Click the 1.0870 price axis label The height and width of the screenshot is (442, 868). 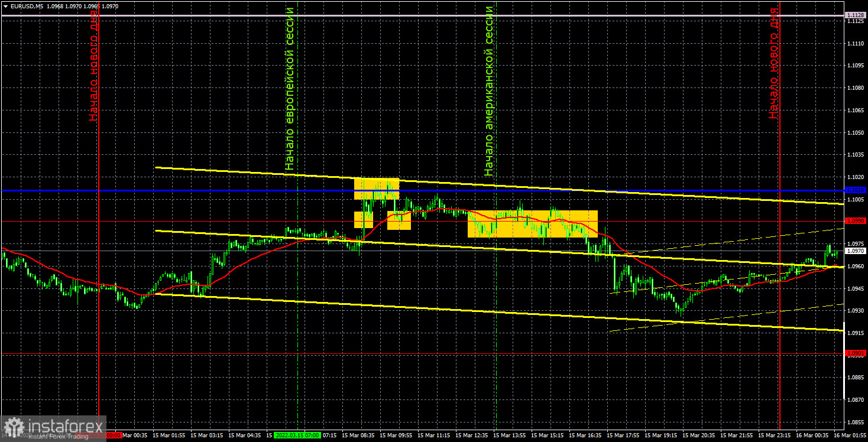[856, 401]
